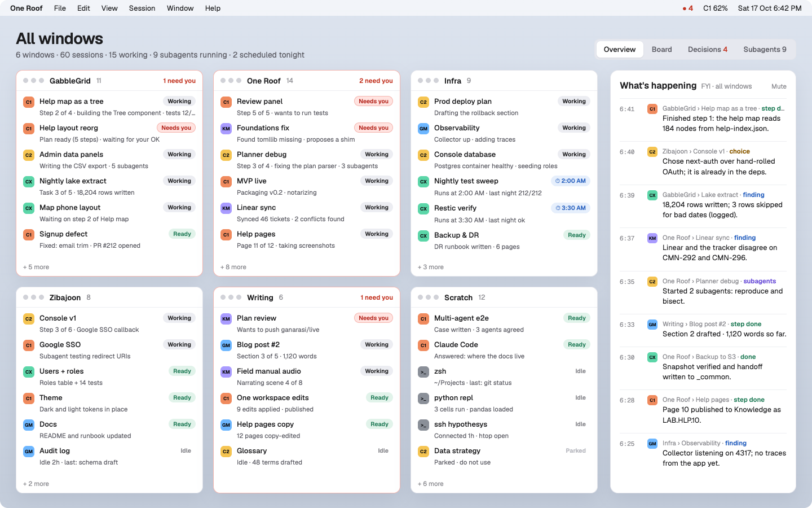Click GM agent icon beside Observability session
Image resolution: width=812 pixels, height=508 pixels.
click(423, 129)
